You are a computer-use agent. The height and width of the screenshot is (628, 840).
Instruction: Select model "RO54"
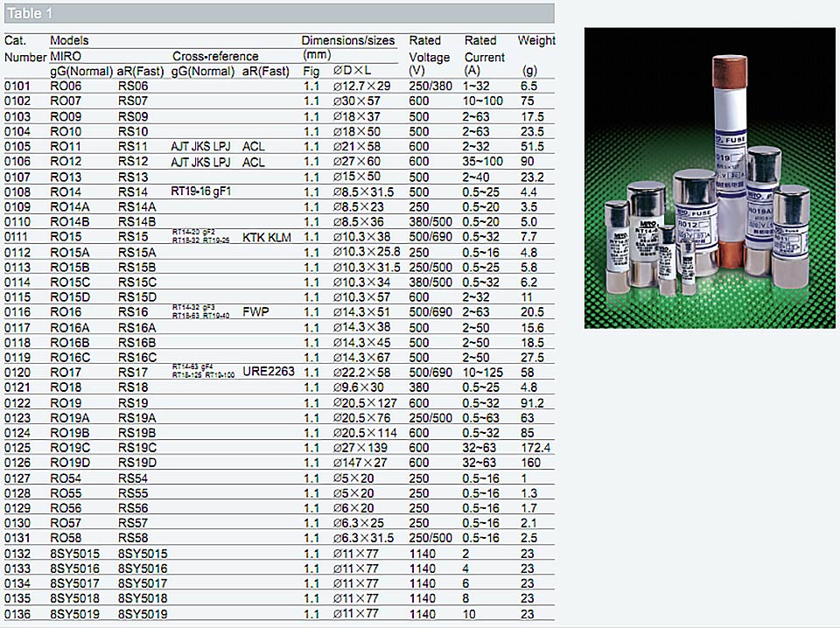click(x=66, y=478)
